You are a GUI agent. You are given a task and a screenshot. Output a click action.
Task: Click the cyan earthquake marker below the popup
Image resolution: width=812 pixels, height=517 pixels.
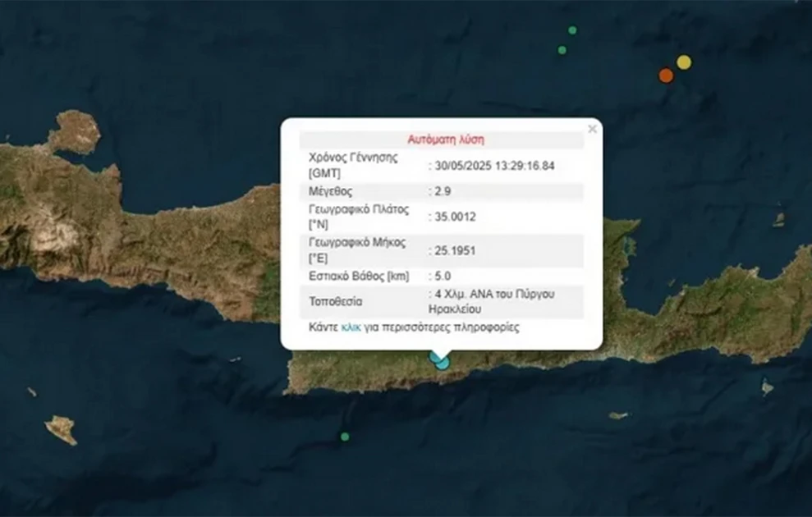click(x=442, y=361)
